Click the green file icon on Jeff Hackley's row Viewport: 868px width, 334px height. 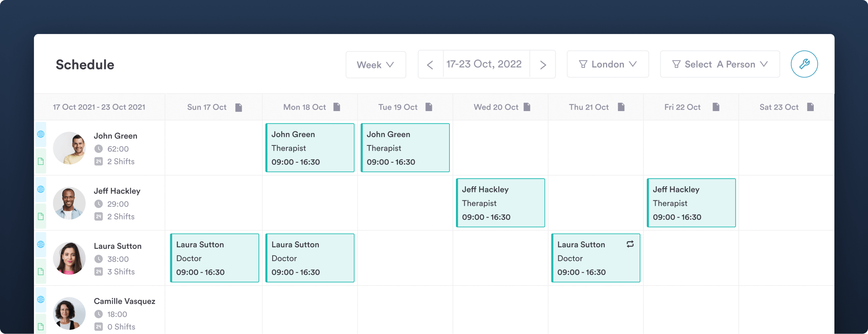click(x=41, y=216)
